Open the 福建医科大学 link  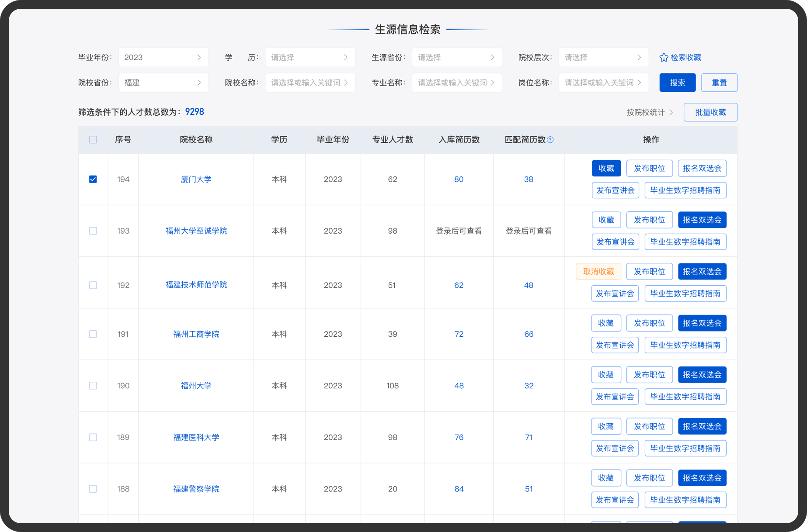click(x=196, y=437)
